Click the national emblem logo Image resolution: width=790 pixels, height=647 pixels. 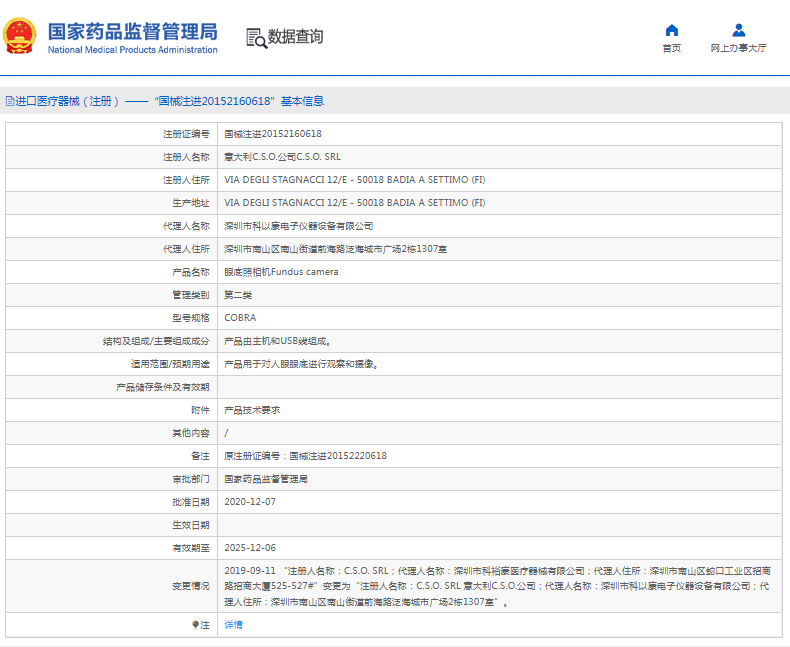tap(20, 36)
